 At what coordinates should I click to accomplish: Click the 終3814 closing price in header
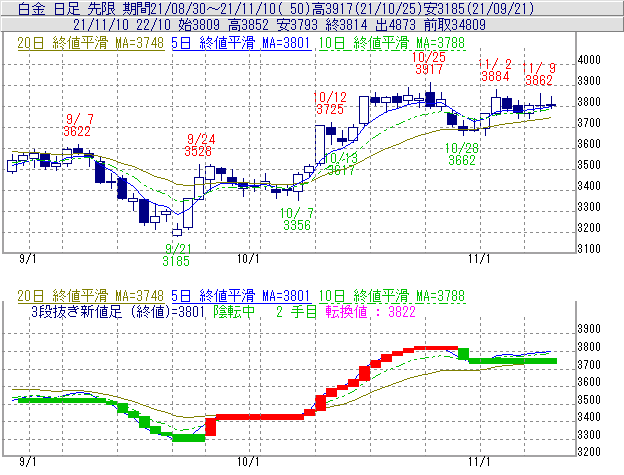click(346, 25)
